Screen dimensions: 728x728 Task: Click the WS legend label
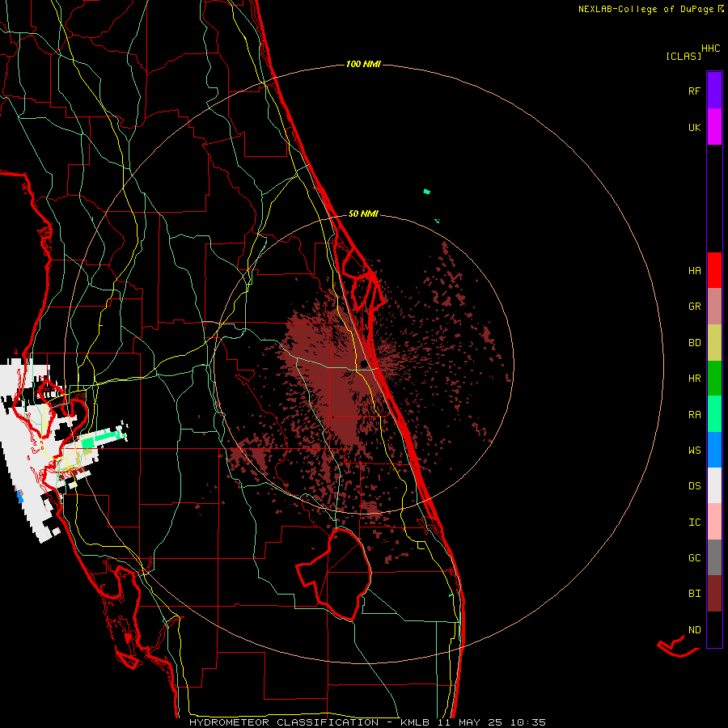coord(694,451)
